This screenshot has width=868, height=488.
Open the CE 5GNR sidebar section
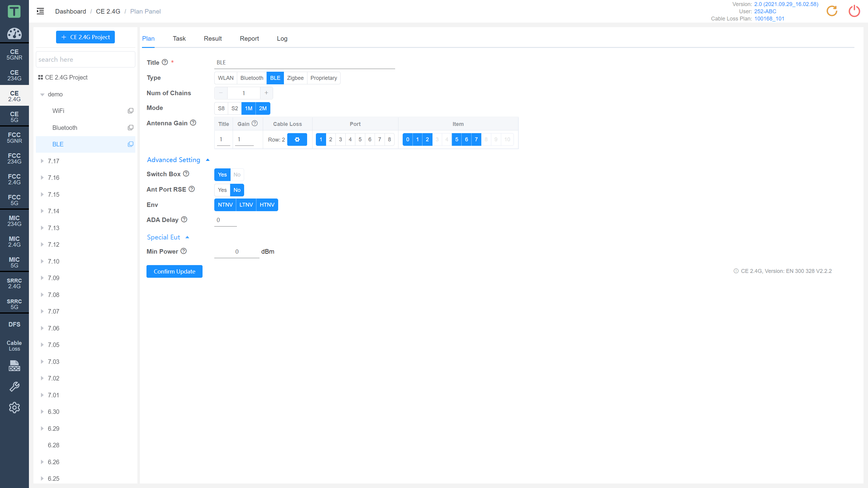14,54
